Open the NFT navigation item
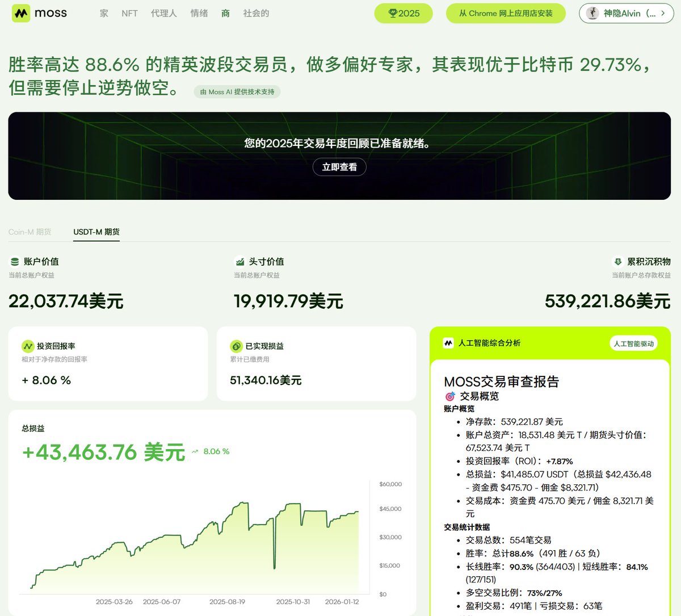Image resolution: width=681 pixels, height=616 pixels. 129,13
